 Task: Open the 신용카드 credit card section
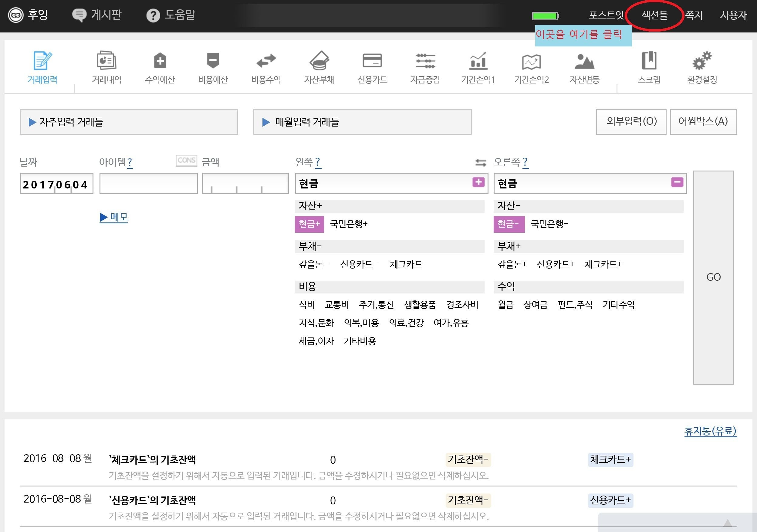372,68
